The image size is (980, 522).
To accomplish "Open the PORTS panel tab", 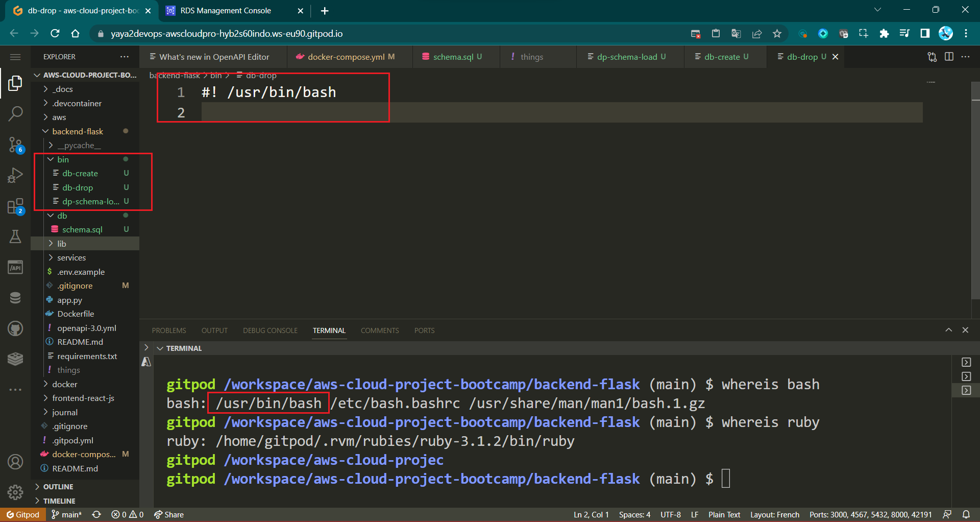I will (425, 330).
